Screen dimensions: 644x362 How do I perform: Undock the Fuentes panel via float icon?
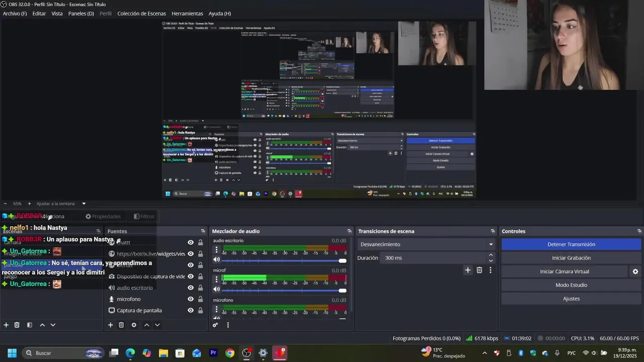point(203,231)
